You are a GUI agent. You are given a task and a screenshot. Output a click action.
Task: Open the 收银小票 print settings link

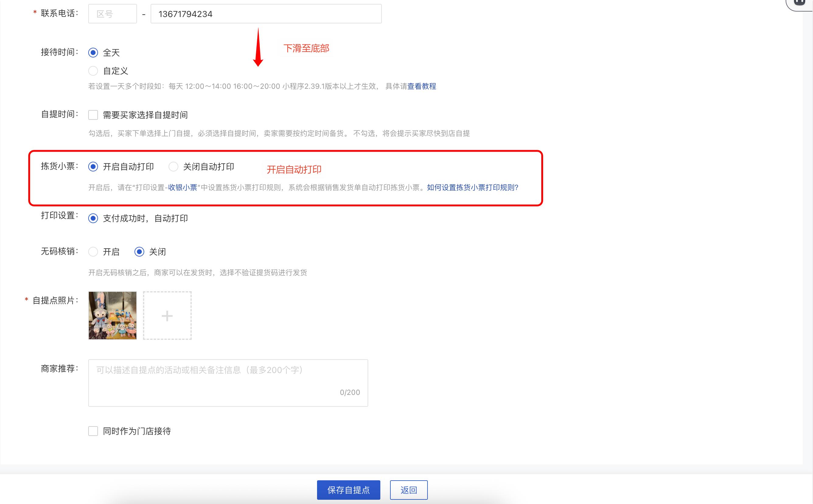183,188
